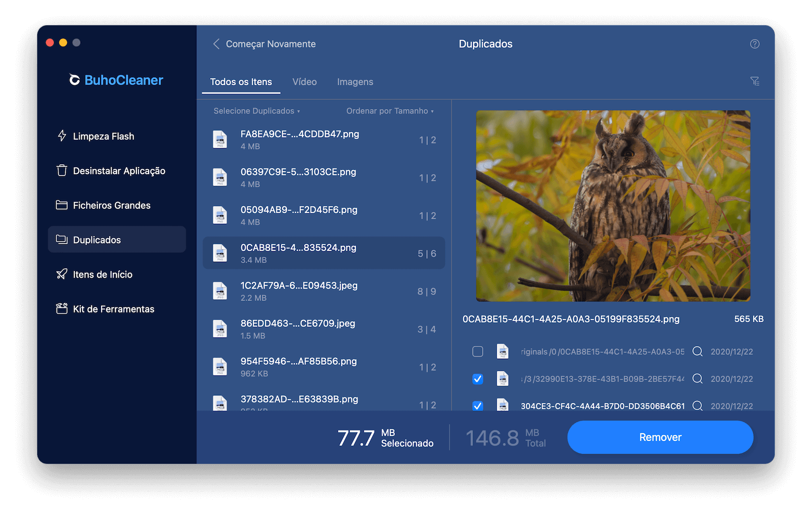
Task: Click the help question mark icon
Action: tap(755, 44)
